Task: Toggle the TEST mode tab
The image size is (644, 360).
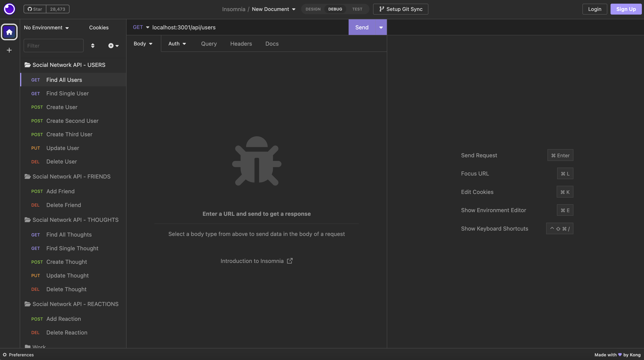Action: tap(357, 8)
